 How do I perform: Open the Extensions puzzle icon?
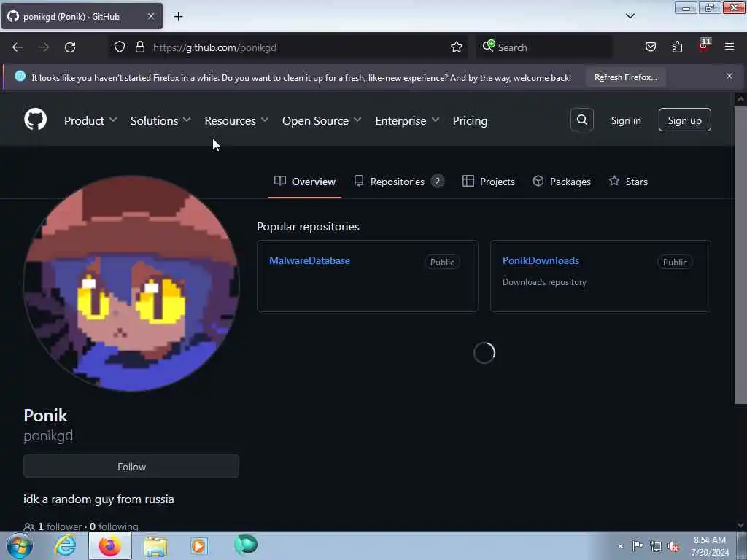pos(677,47)
